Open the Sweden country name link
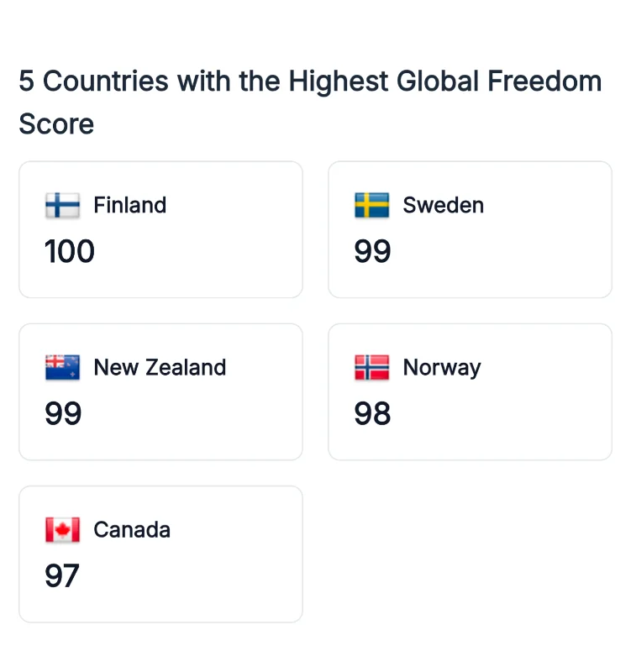Viewport: 631px width, 672px height. pyautogui.click(x=444, y=205)
